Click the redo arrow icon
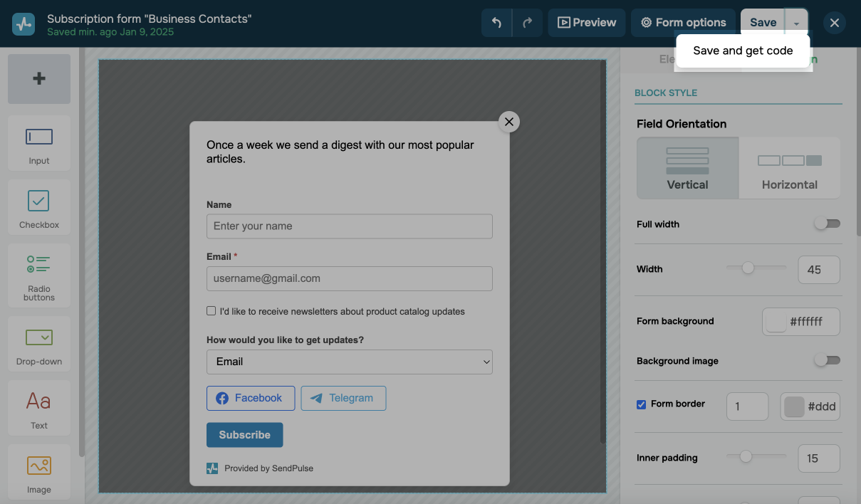The width and height of the screenshot is (861, 504). pyautogui.click(x=527, y=23)
